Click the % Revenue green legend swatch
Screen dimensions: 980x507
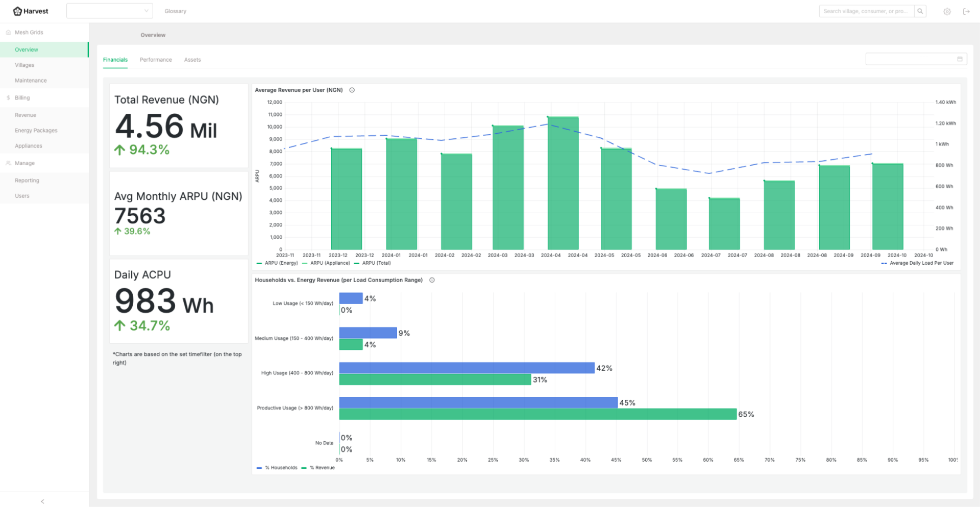coord(304,468)
